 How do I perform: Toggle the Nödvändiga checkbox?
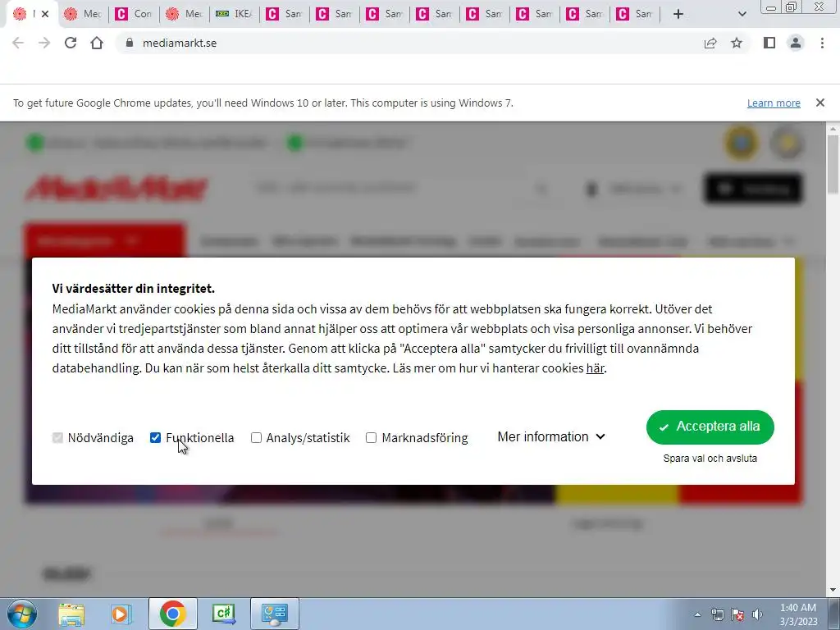pyautogui.click(x=57, y=438)
